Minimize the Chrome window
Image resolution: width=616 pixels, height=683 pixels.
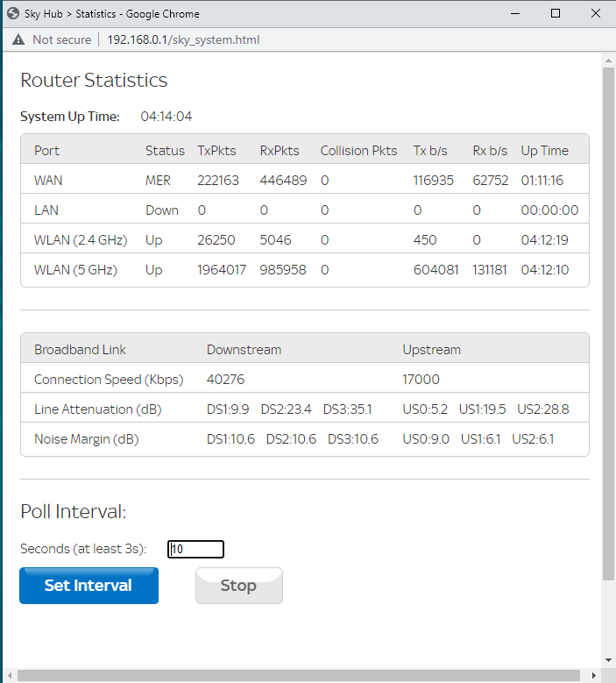coord(514,14)
